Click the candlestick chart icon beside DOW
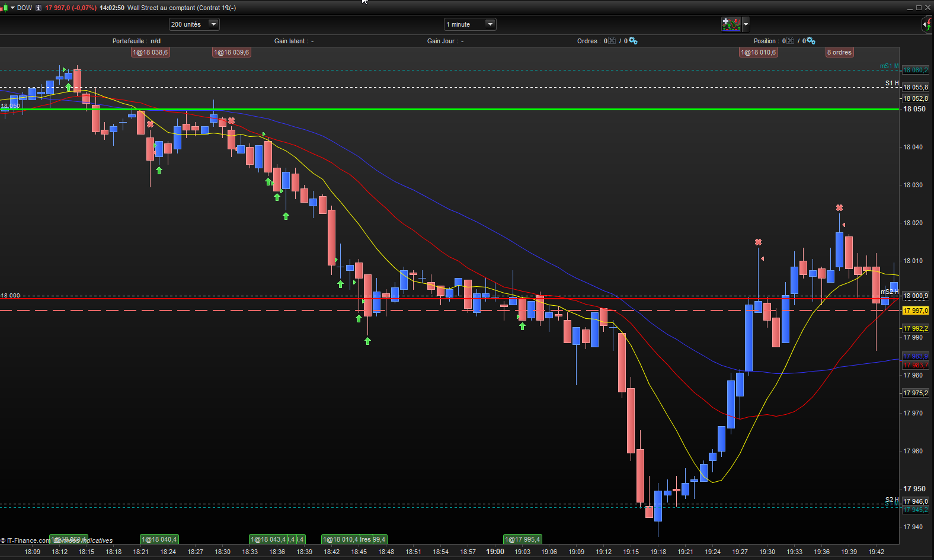The height and width of the screenshot is (560, 934). click(5, 8)
